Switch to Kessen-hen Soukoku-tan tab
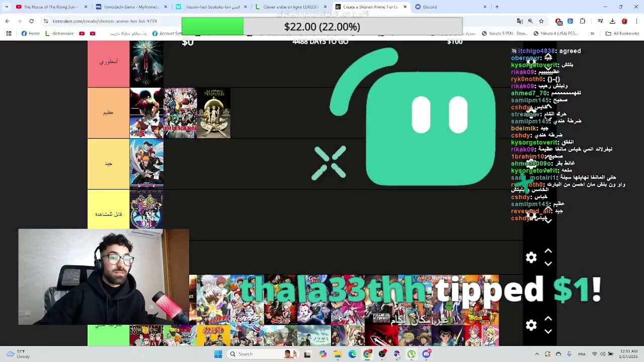This screenshot has width=644, height=362. tap(211, 7)
